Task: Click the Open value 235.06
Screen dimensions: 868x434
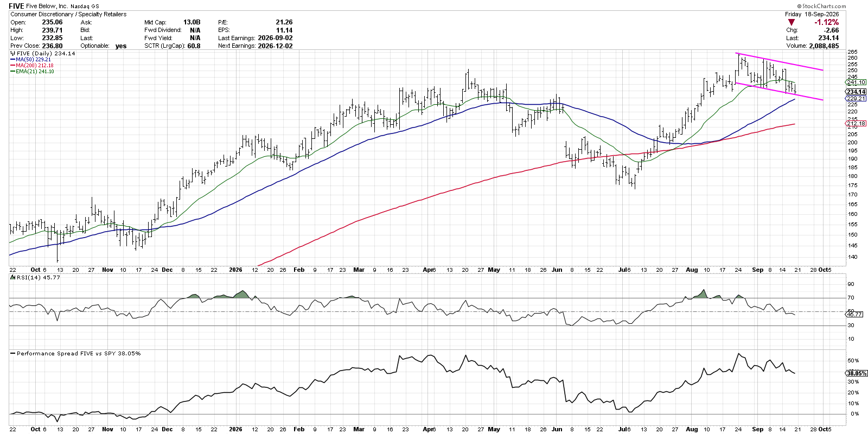Action: pos(52,22)
